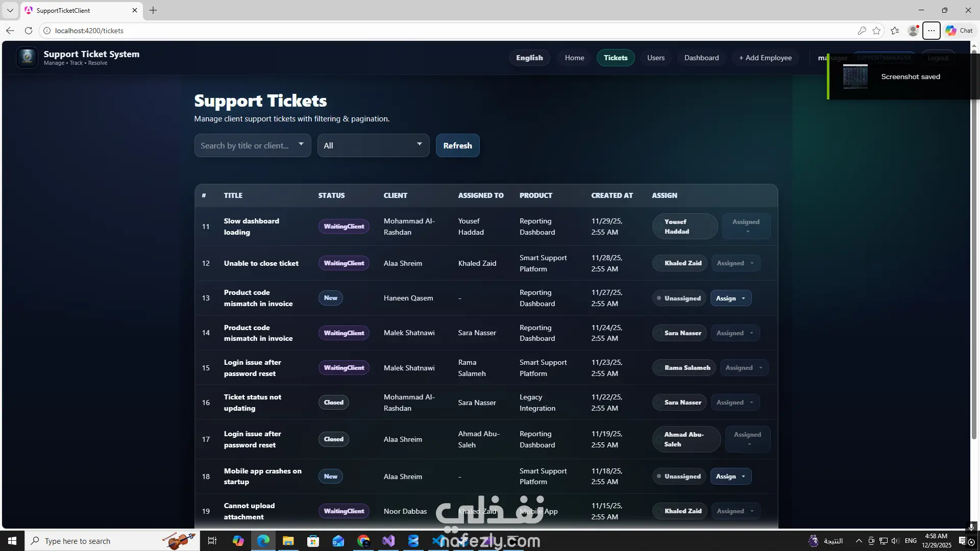The image size is (980, 551).
Task: Open Assign dropdown for ticket 18
Action: tap(730, 477)
